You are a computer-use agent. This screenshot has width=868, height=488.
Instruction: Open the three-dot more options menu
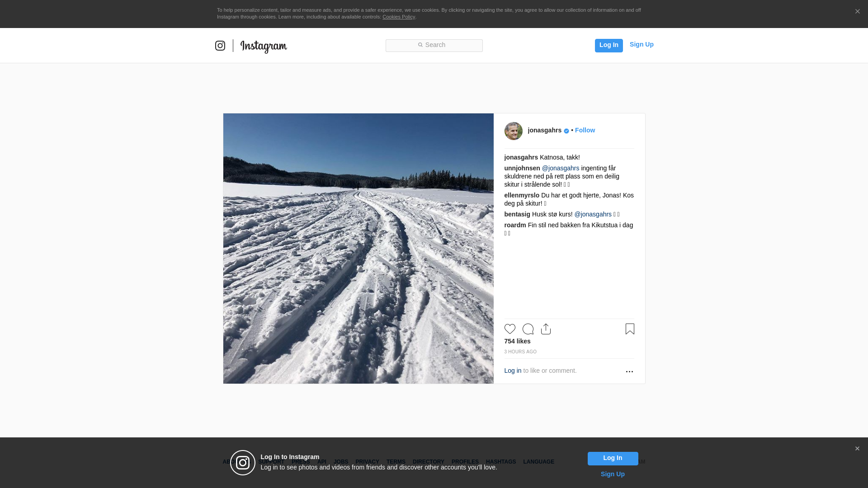(629, 371)
